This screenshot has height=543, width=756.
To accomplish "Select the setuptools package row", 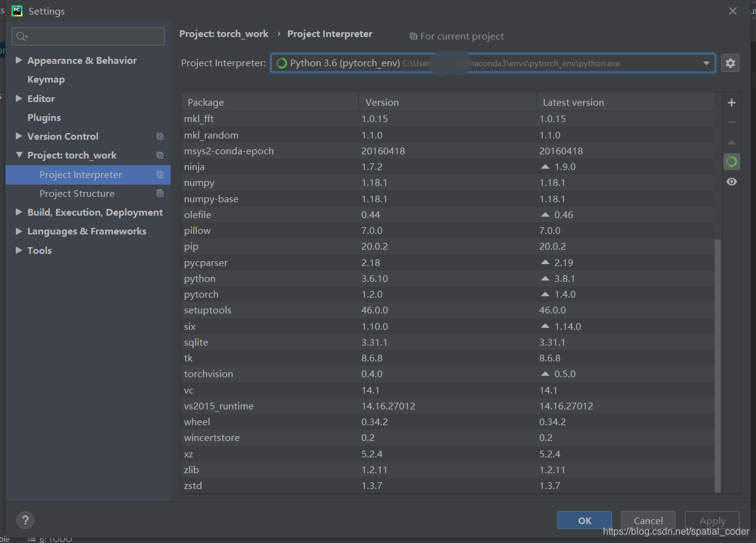I will [x=448, y=310].
